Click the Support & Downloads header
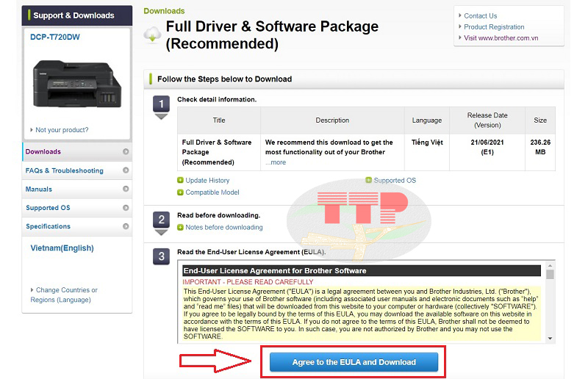The height and width of the screenshot is (379, 588). pos(77,15)
